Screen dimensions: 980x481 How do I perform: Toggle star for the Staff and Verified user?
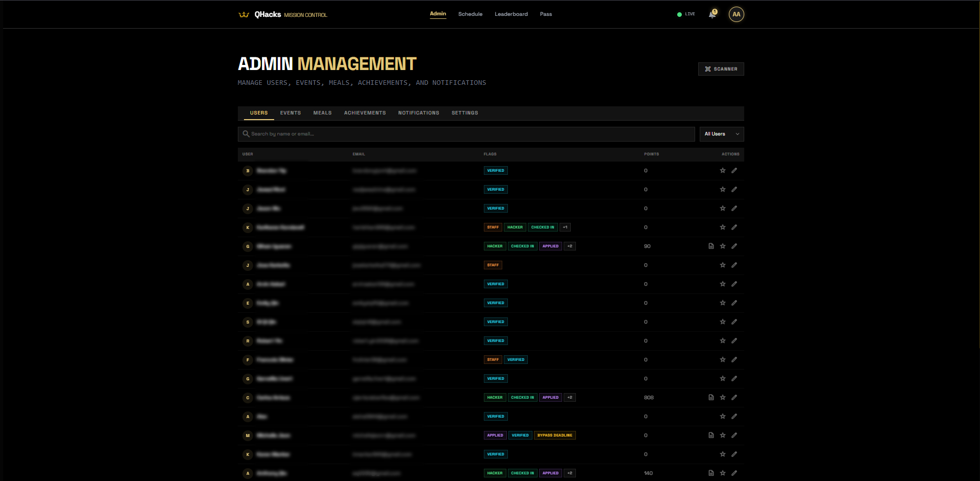723,360
